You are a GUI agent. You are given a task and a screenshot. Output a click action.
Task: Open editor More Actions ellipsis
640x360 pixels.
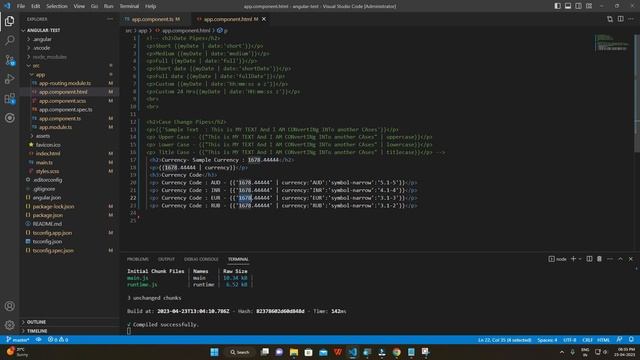[x=631, y=19]
